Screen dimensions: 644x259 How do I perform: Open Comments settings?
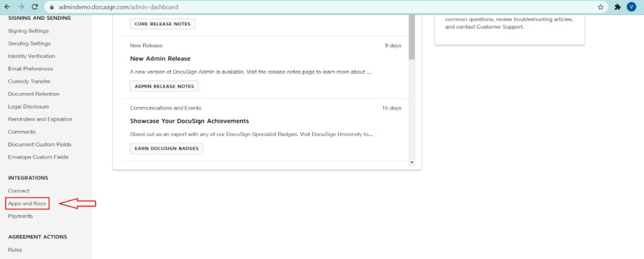[x=22, y=132]
